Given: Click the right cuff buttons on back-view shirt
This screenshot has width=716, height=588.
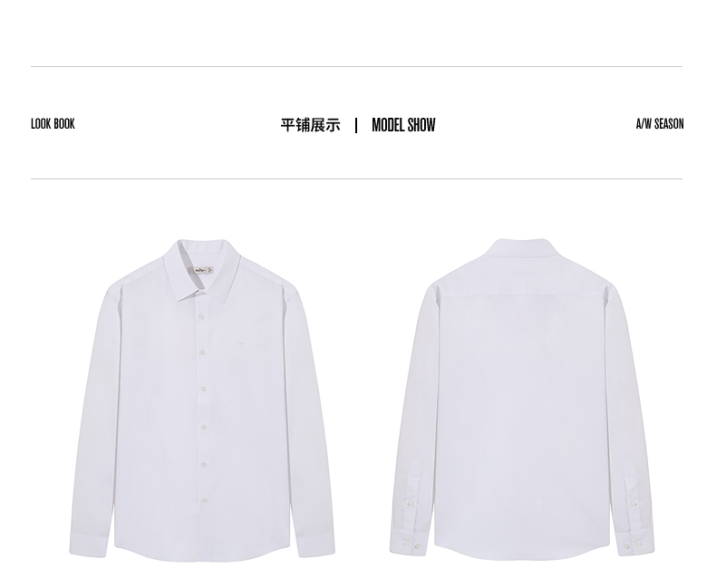Looking at the screenshot, I should point(633,545).
